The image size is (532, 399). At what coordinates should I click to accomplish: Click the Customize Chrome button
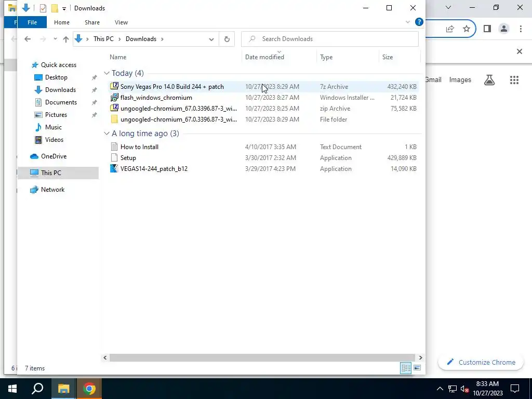pyautogui.click(x=481, y=362)
